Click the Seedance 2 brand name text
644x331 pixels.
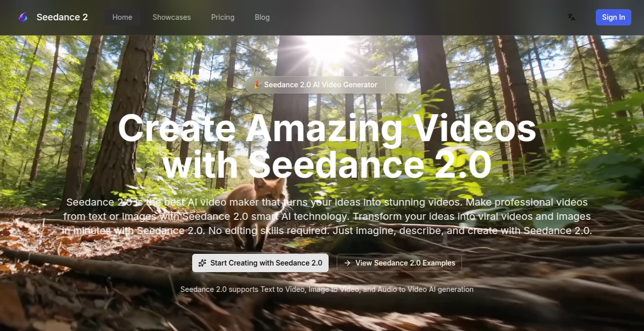62,17
